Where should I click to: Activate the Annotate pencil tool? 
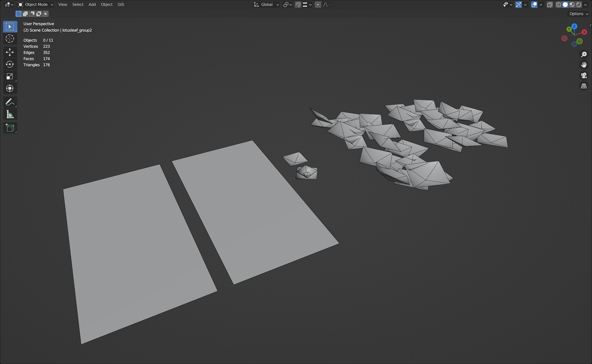[10, 102]
